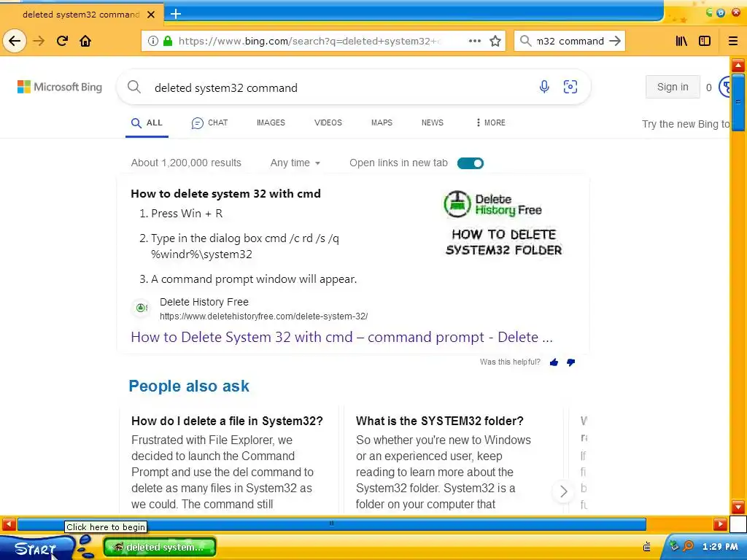Click the 'Delete History Free' thumbnail image
The image size is (747, 560).
pyautogui.click(x=503, y=222)
